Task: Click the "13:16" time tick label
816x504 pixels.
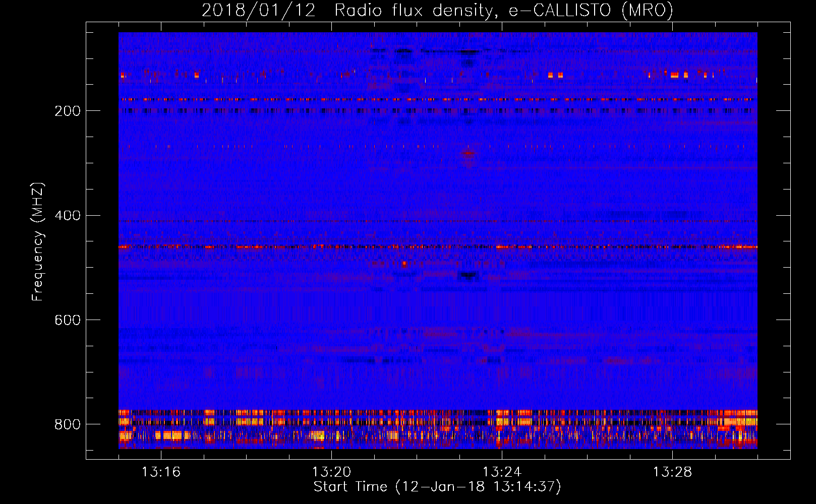Action: (161, 472)
